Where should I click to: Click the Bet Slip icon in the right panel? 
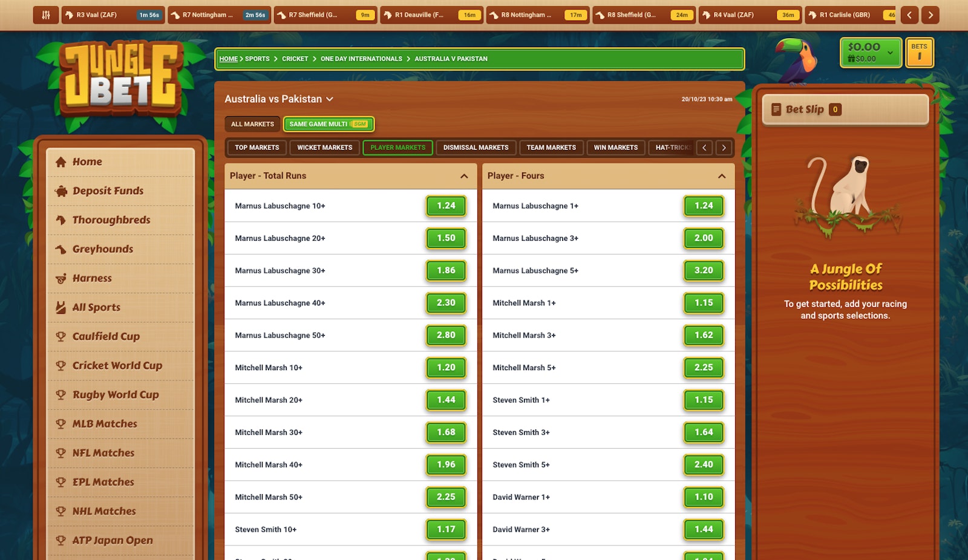tap(778, 109)
